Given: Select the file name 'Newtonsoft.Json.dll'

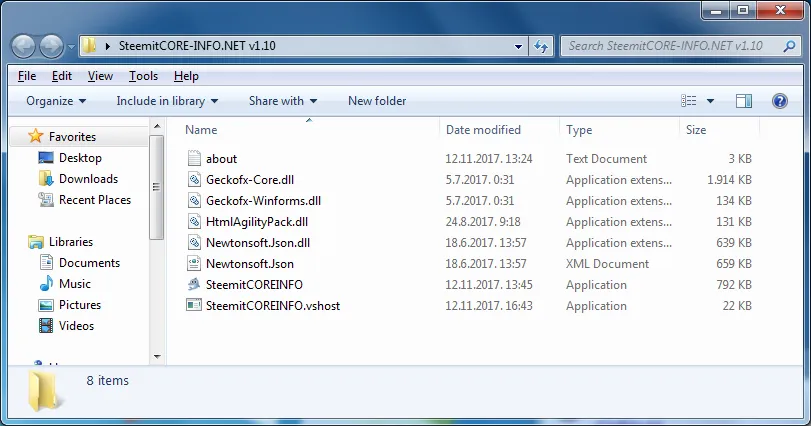Looking at the screenshot, I should [x=258, y=242].
